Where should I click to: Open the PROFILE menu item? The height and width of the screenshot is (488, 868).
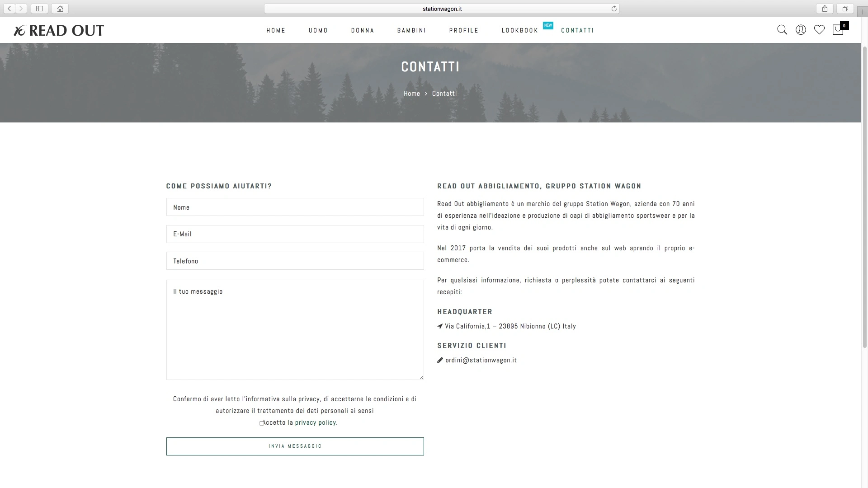(x=464, y=30)
